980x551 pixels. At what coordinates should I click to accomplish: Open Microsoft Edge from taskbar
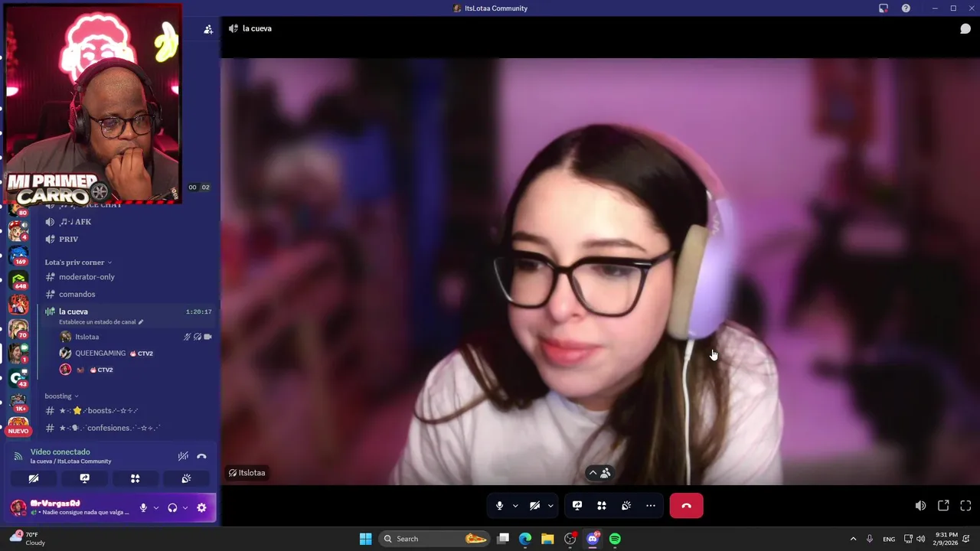coord(525,539)
